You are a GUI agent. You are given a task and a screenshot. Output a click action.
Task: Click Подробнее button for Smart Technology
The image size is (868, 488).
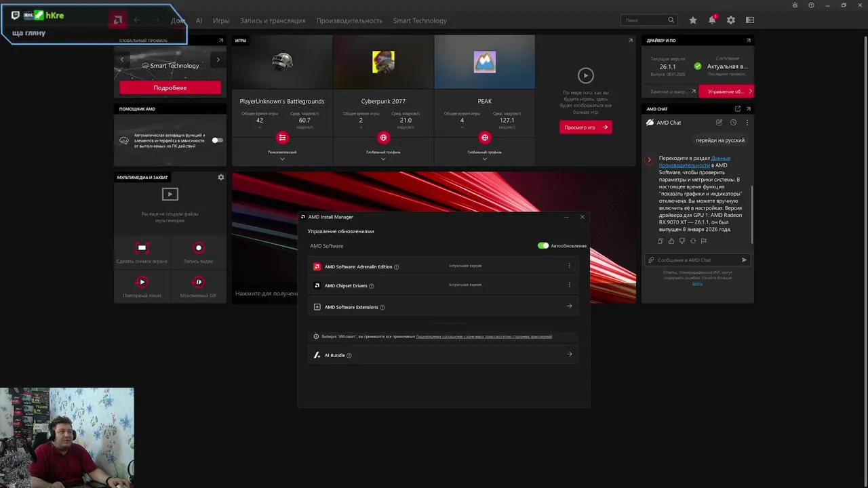tap(170, 87)
